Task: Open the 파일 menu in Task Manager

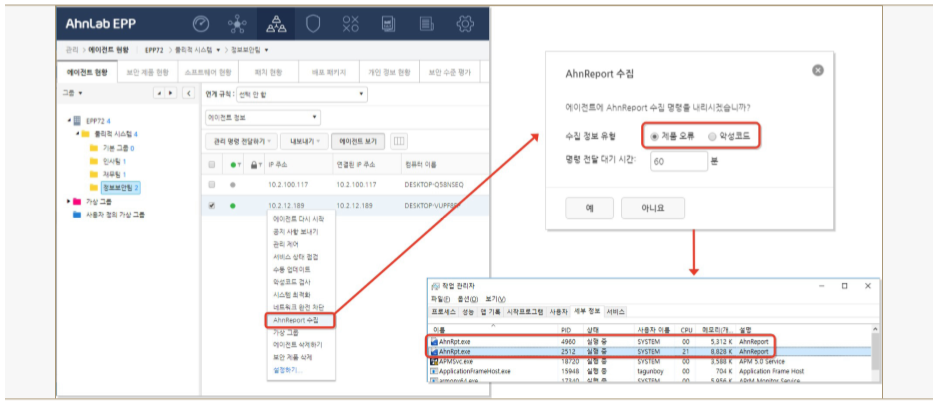Action: point(441,299)
